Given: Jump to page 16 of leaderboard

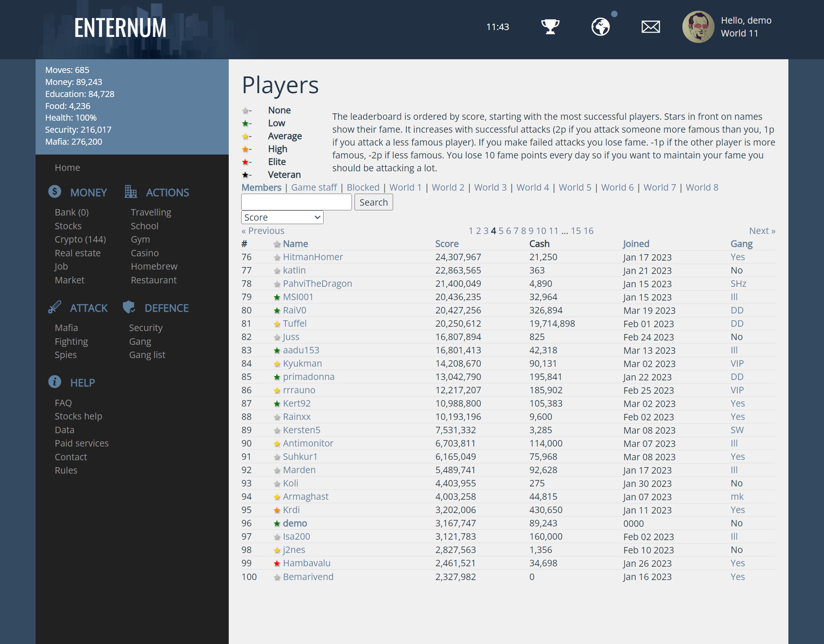Looking at the screenshot, I should coord(588,231).
